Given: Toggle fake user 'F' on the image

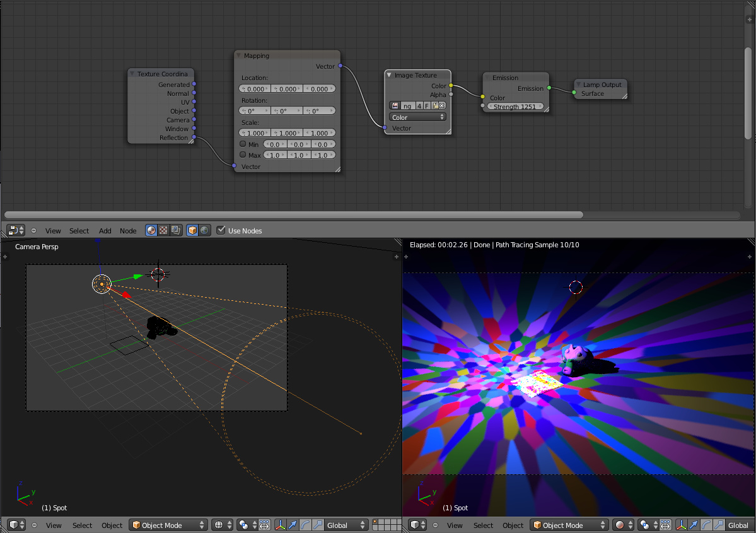Looking at the screenshot, I should [427, 105].
